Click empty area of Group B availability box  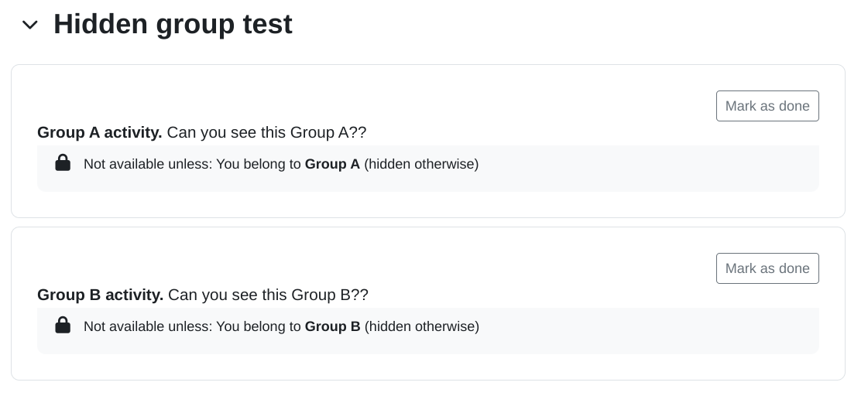[647, 331]
